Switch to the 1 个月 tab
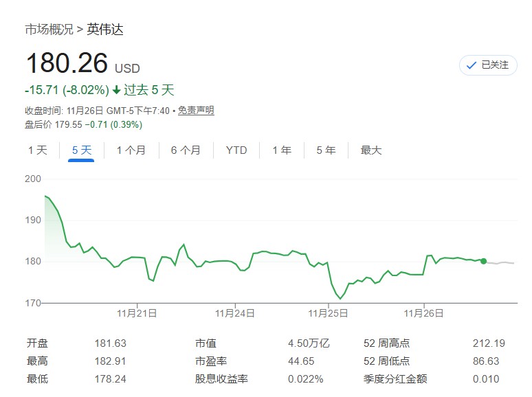 click(x=131, y=150)
